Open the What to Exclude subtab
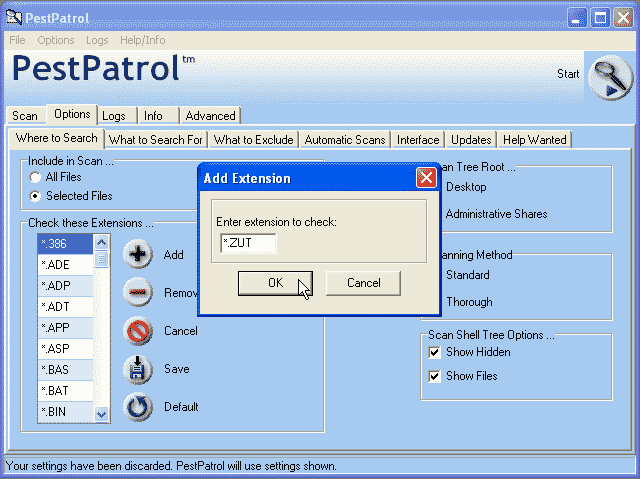This screenshot has height=479, width=640. click(x=253, y=140)
